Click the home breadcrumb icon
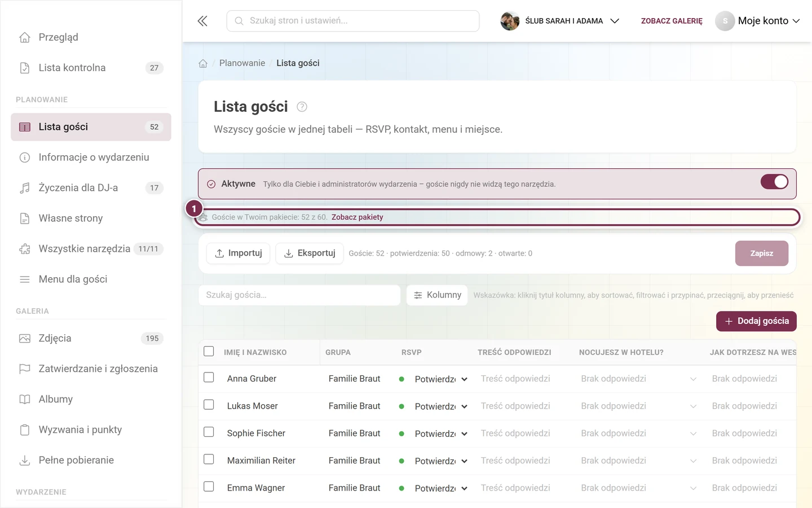Viewport: 812px width, 508px height. coord(203,63)
